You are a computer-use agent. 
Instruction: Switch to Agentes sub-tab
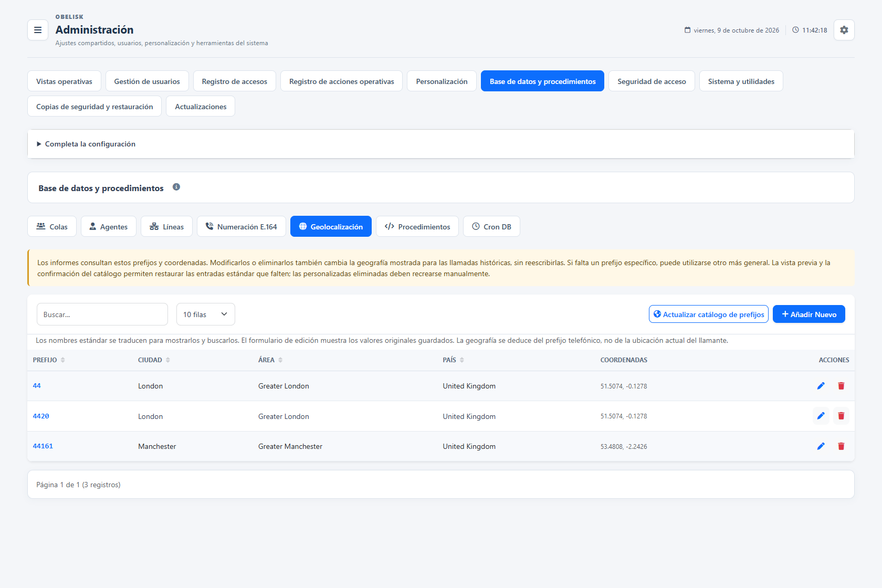tap(108, 226)
